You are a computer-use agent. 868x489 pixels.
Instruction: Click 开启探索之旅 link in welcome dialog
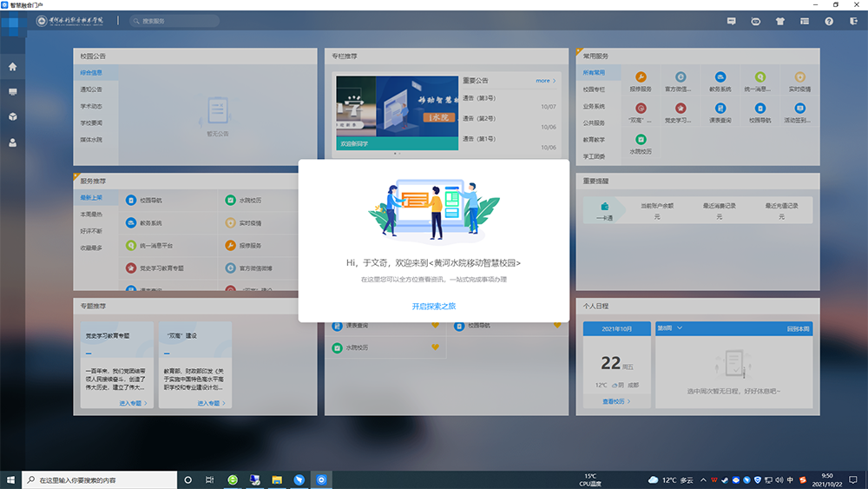(433, 306)
